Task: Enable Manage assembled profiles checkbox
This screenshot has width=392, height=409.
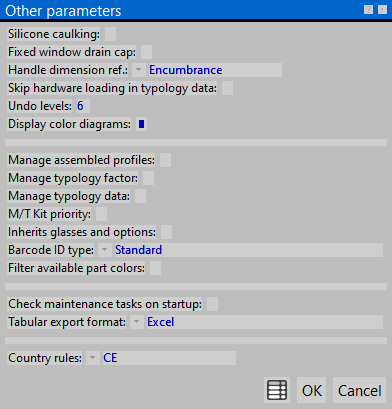Action: [165, 160]
